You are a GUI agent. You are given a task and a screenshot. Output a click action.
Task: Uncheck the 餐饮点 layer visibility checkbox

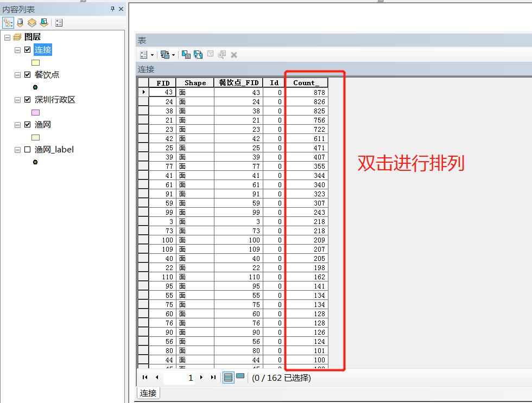27,75
